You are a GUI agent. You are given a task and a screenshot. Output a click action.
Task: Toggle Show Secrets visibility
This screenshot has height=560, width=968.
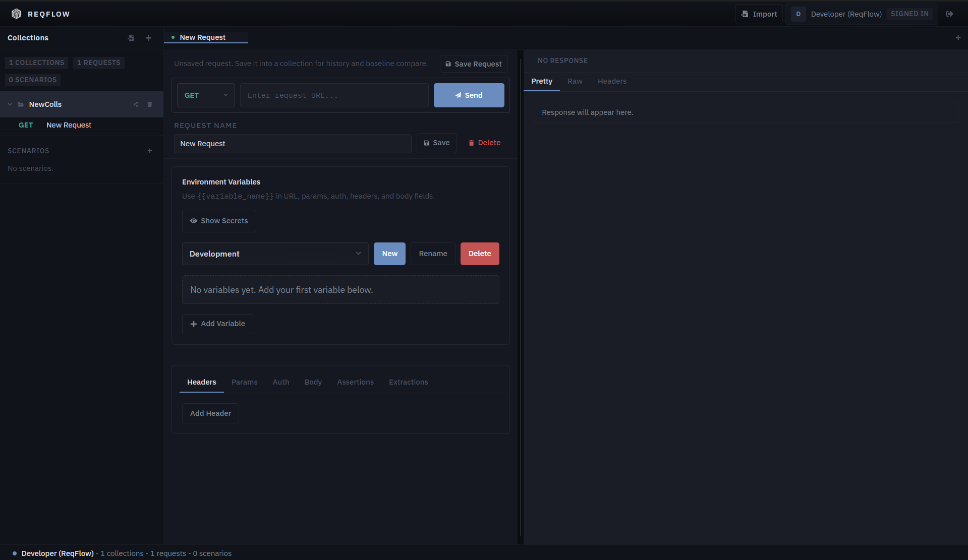[x=218, y=221]
